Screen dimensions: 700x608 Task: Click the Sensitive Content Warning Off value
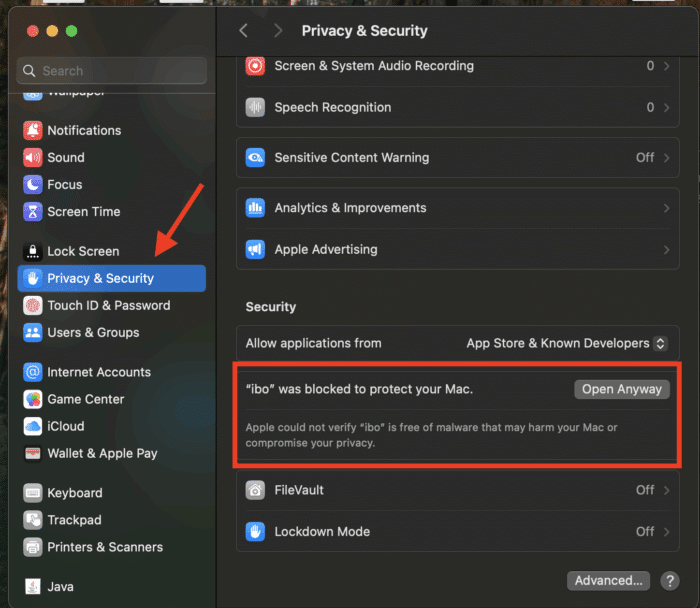coord(645,158)
